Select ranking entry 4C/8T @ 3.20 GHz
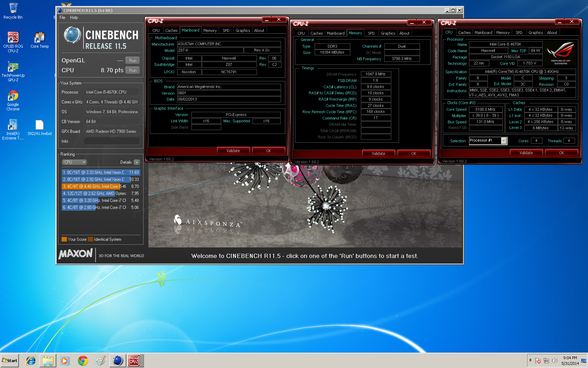This screenshot has height=368, width=588. tap(101, 200)
